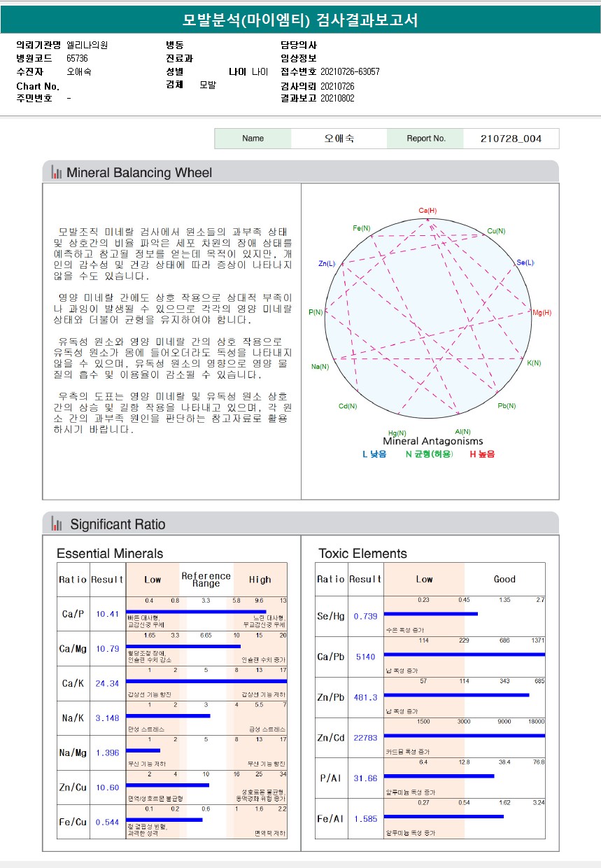This screenshot has height=868, width=601.
Task: Select the P(N) label on the wheel
Action: 316,312
